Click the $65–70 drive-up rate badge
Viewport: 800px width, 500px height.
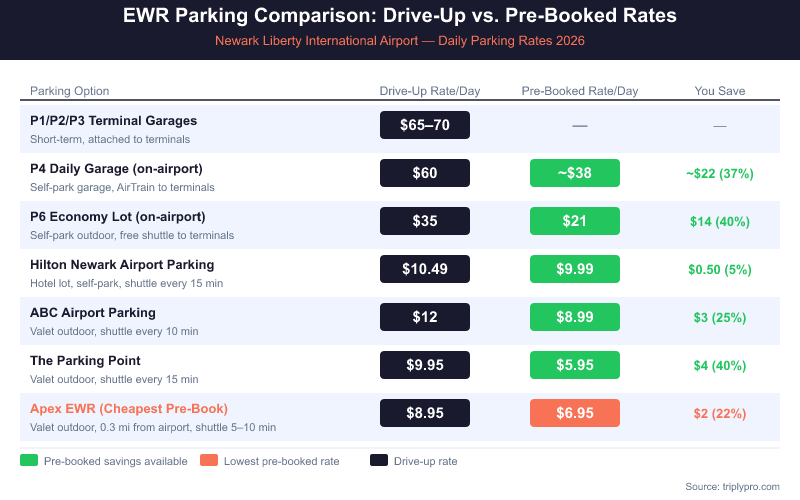click(x=425, y=125)
